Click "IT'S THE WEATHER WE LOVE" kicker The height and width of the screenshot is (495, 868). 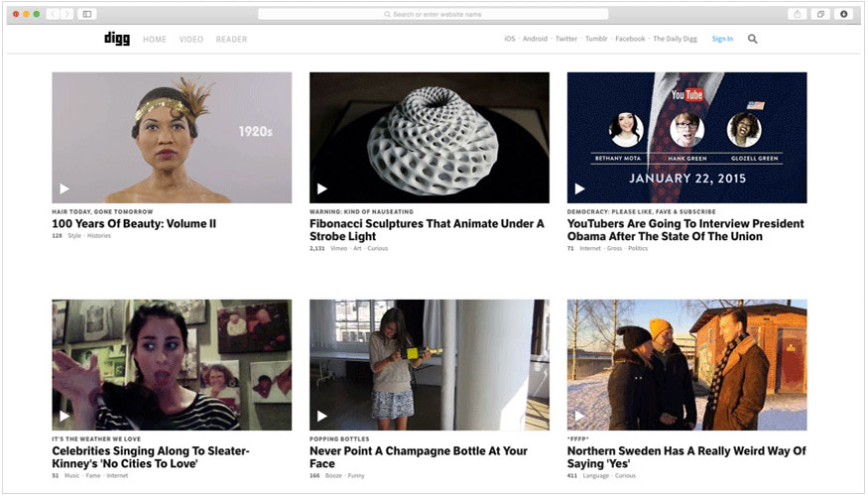[96, 439]
